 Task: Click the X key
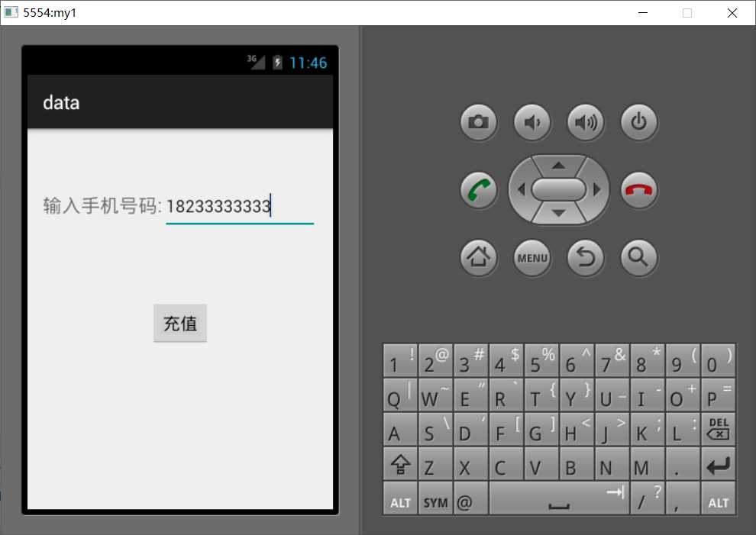[x=470, y=464]
